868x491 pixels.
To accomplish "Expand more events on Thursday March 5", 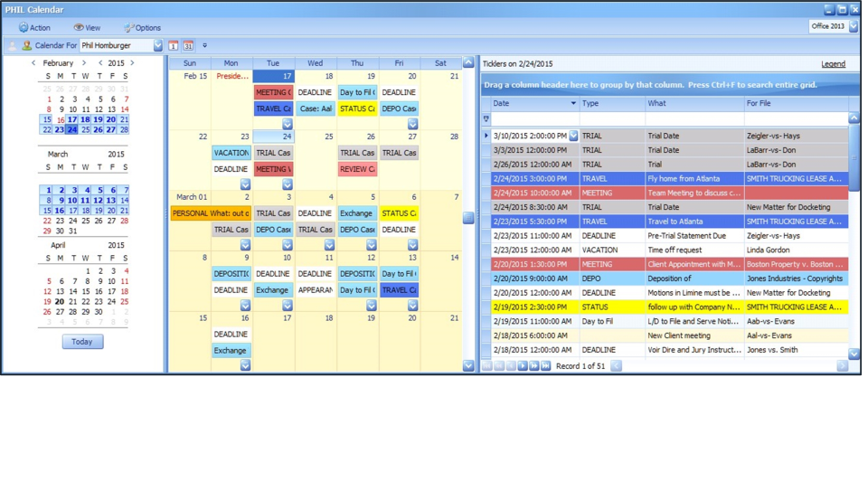I will pyautogui.click(x=371, y=245).
